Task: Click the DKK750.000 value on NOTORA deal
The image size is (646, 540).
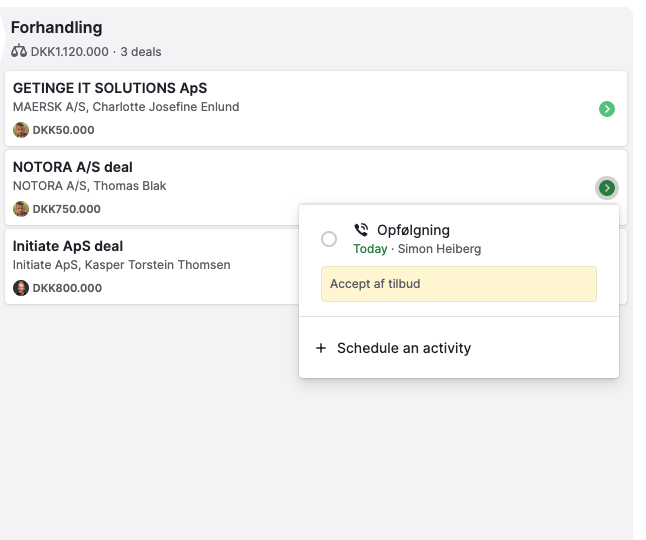Action: [x=67, y=209]
